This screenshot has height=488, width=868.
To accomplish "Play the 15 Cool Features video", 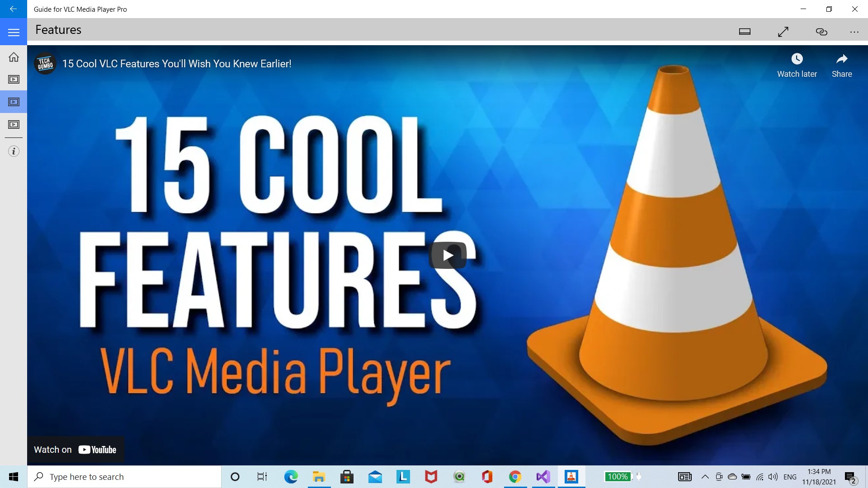I will (448, 255).
